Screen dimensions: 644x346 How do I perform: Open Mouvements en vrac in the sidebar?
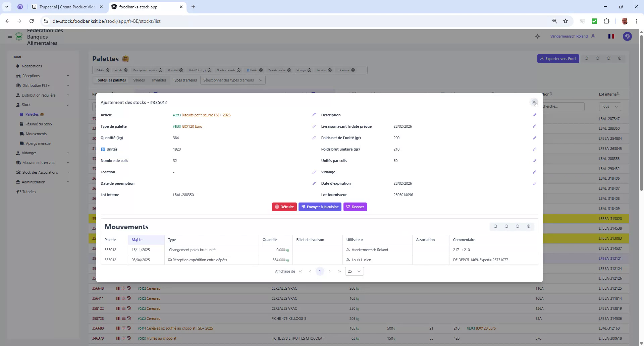(39, 163)
